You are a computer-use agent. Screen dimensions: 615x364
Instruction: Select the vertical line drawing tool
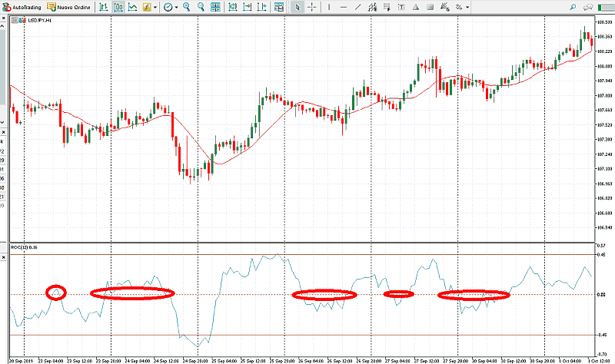point(330,7)
